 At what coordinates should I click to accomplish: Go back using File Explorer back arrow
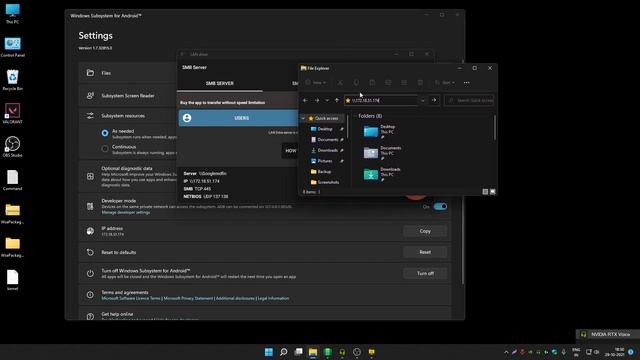(305, 100)
